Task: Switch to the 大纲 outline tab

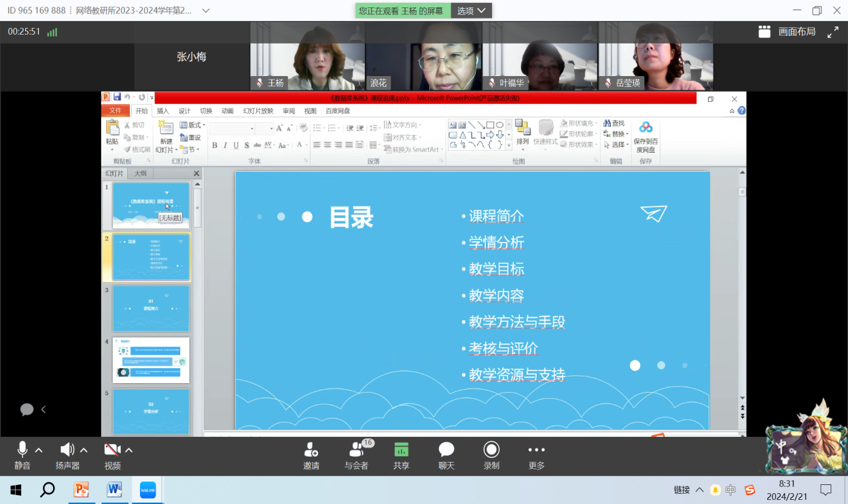Action: [x=139, y=173]
